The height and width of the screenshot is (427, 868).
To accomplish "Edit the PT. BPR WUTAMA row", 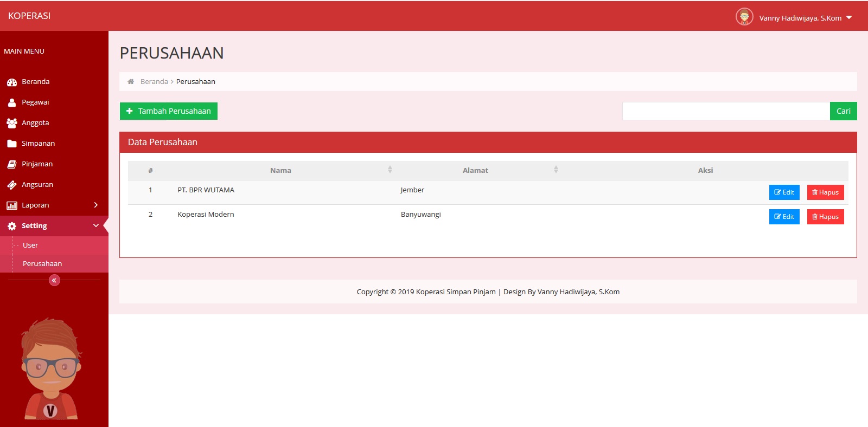I will pyautogui.click(x=784, y=192).
